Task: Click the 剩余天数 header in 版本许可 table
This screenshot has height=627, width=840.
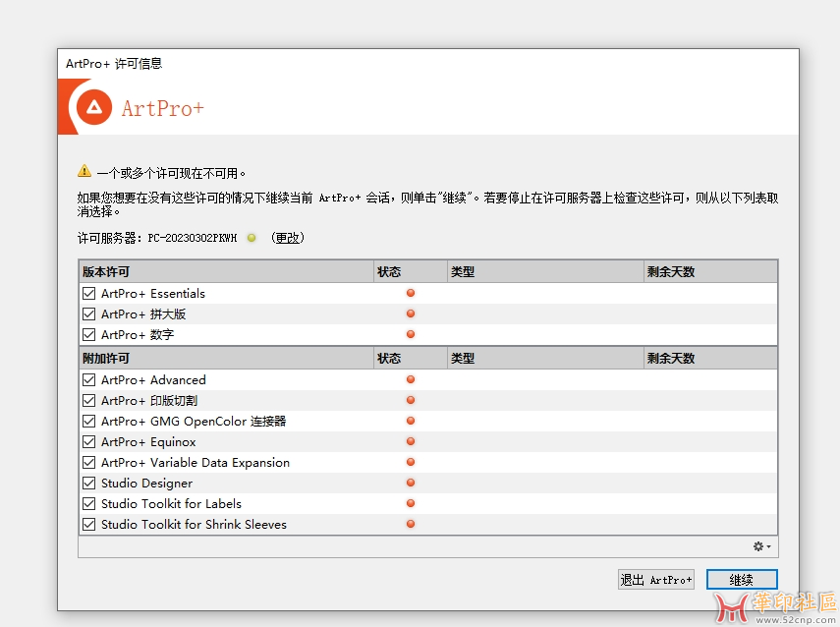Action: [710, 271]
